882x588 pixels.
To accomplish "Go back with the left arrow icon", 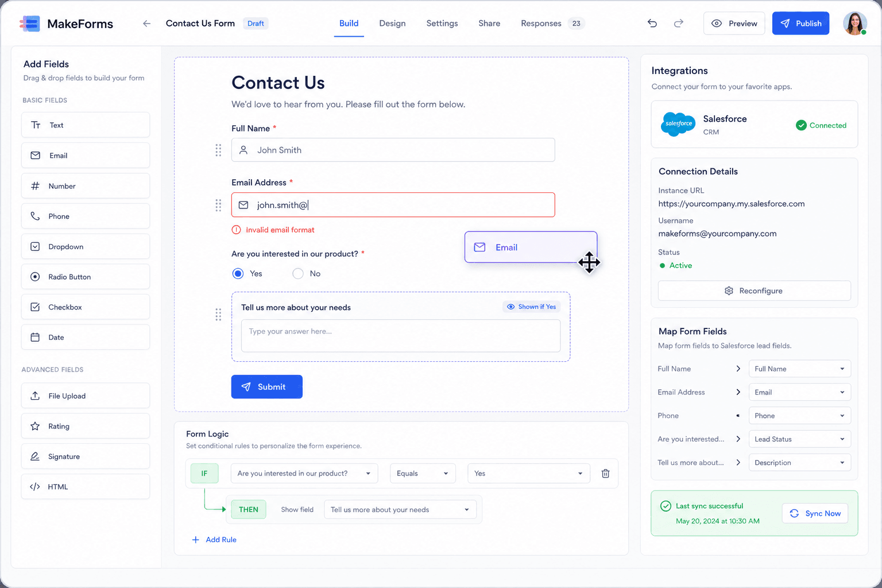I will click(146, 24).
